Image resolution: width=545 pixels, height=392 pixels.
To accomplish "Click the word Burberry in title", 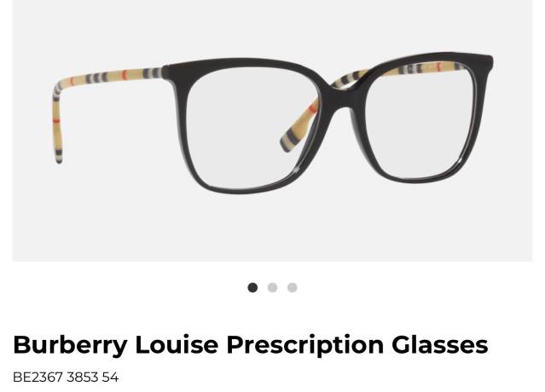I will pos(71,345).
